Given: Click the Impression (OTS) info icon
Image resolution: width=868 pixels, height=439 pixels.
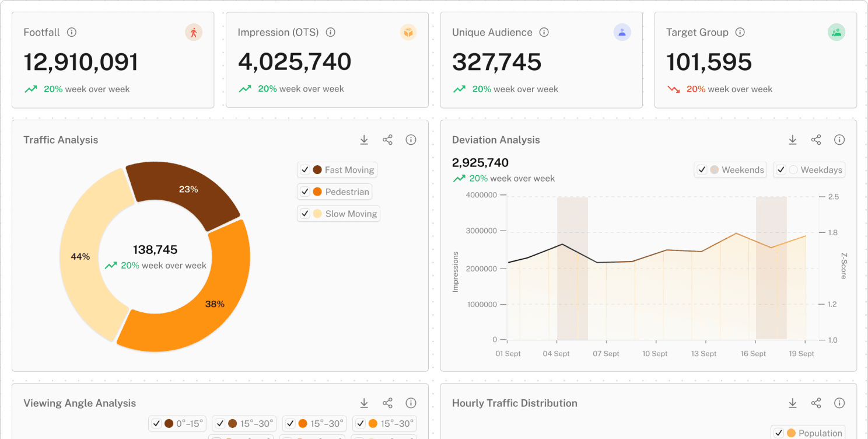Looking at the screenshot, I should click(331, 33).
